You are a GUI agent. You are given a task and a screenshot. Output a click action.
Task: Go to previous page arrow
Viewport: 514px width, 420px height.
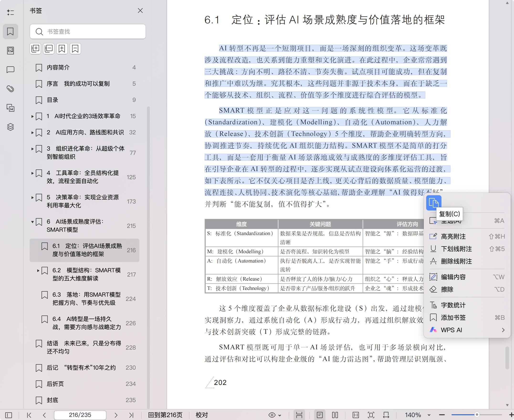44,415
